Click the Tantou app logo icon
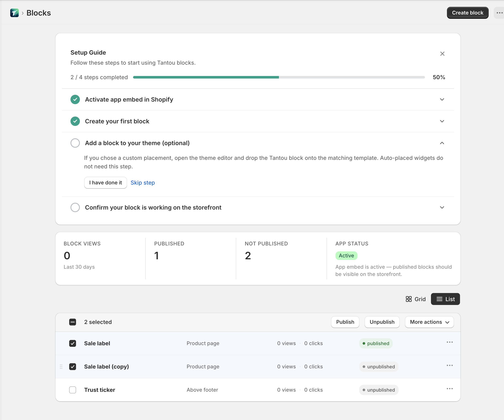 (14, 13)
